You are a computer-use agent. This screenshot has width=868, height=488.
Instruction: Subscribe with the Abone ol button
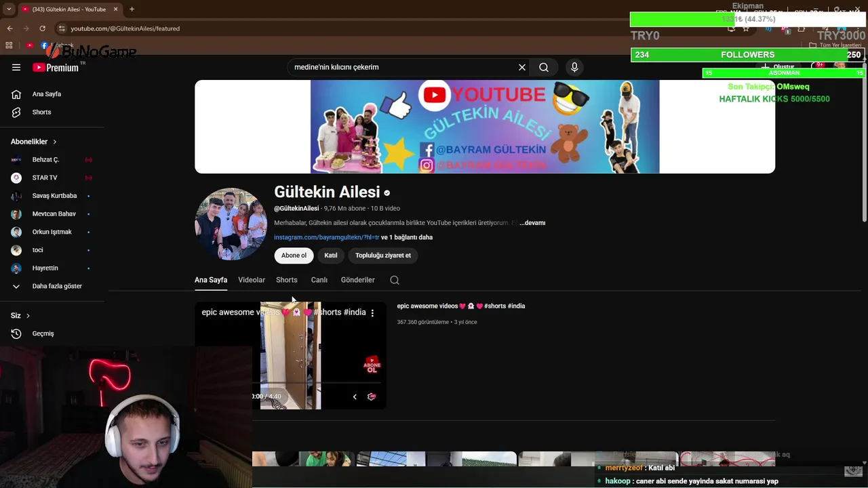294,256
